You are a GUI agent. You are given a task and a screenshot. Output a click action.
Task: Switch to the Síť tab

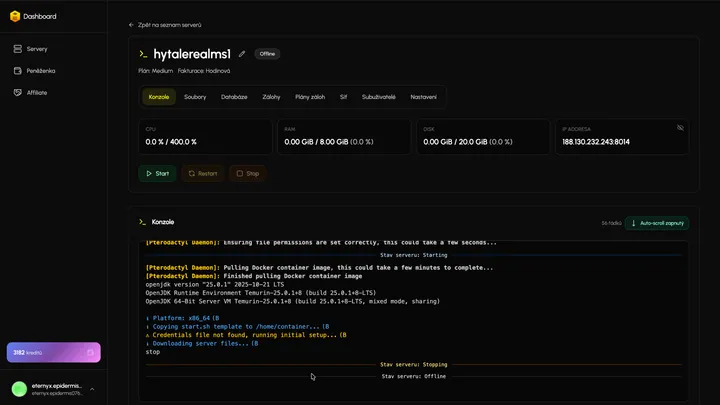(344, 97)
